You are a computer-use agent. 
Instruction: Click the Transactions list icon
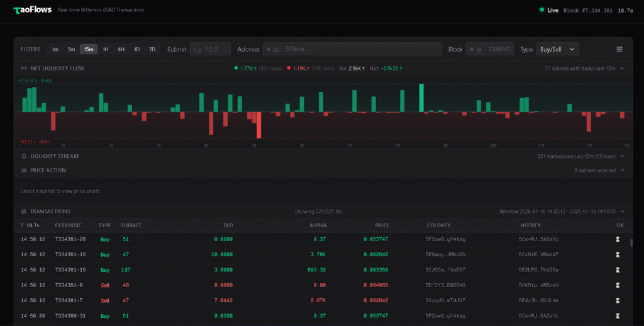click(24, 211)
